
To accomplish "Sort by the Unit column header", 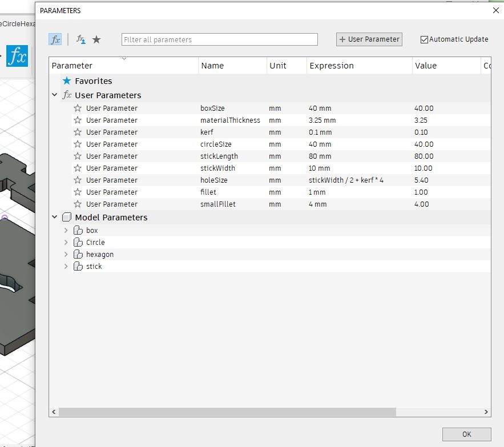I will [x=287, y=66].
